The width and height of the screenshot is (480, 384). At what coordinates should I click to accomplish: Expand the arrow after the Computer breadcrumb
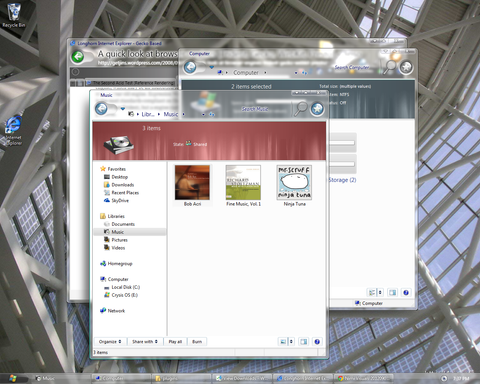tap(265, 72)
